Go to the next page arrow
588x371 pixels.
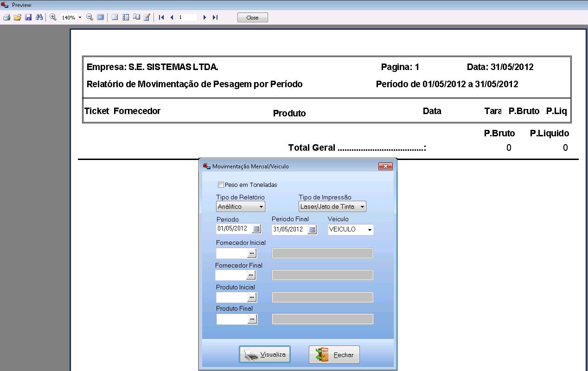(x=205, y=17)
